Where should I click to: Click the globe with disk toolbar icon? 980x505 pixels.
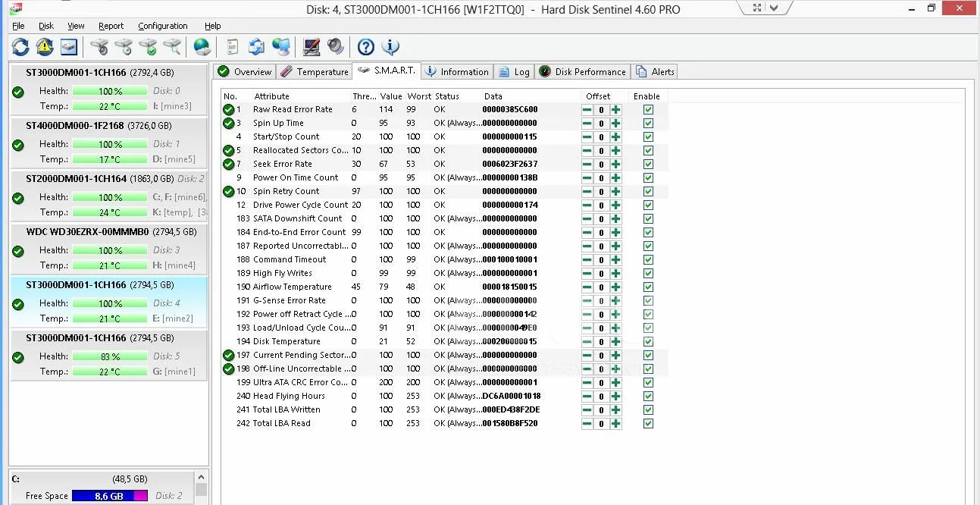point(202,47)
